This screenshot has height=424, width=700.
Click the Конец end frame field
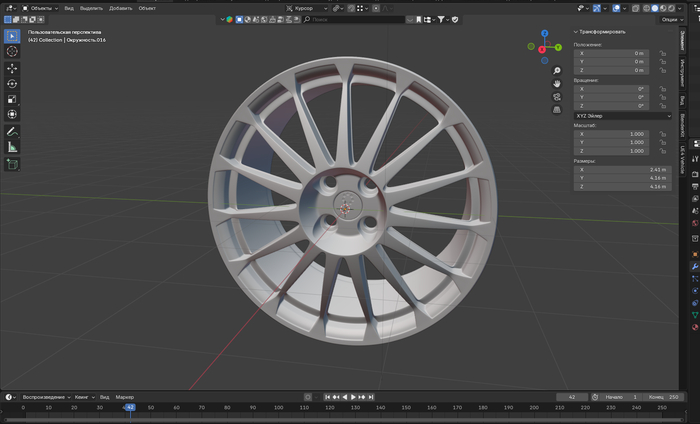[x=663, y=397]
